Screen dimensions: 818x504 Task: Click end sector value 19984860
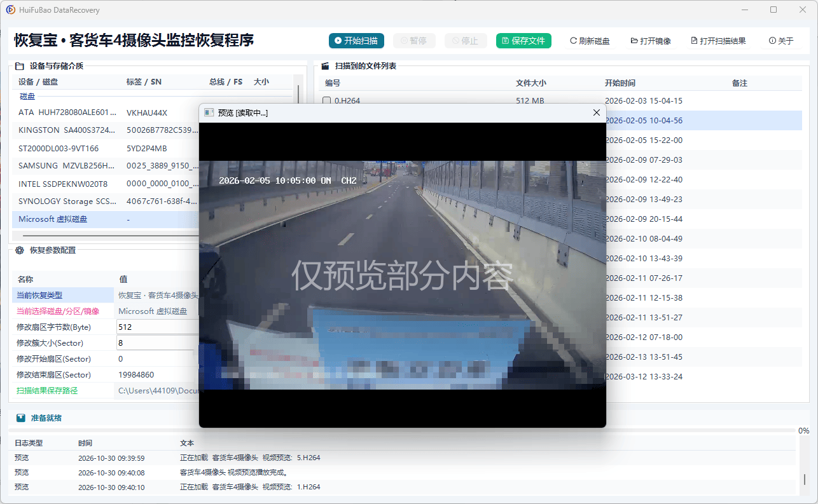[x=136, y=374]
